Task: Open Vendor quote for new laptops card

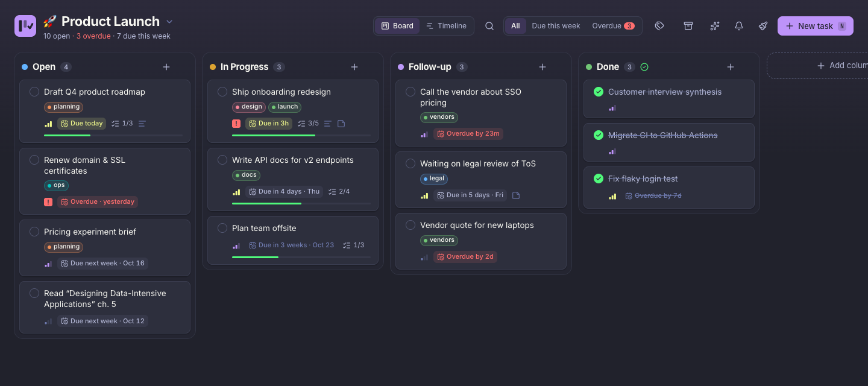Action: pos(481,241)
